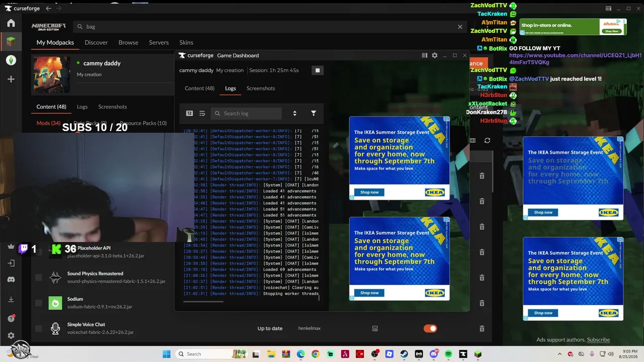The image size is (644, 362).
Task: Open Steam from the taskbar
Action: coord(404,354)
